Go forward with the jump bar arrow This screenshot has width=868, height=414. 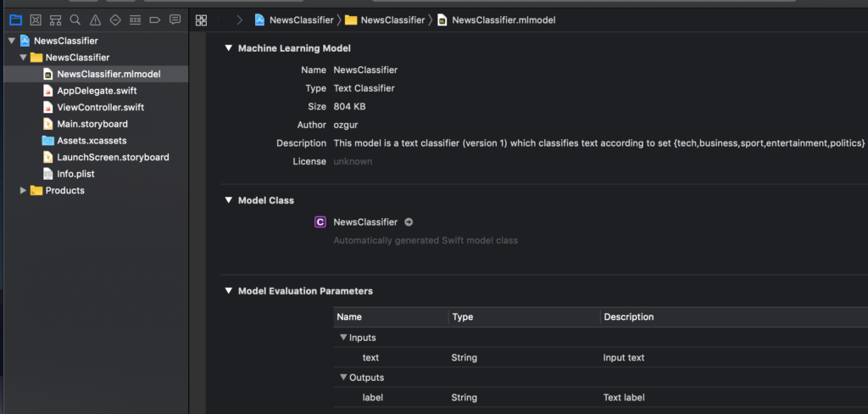(x=240, y=20)
